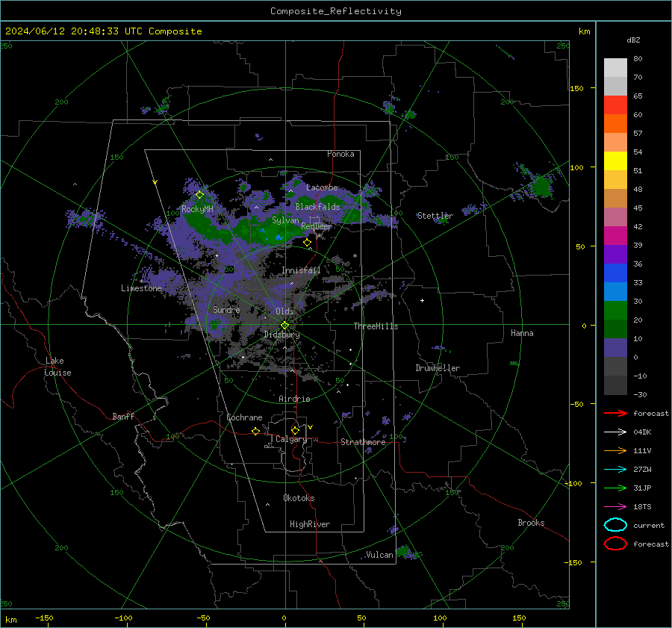Click the red forecast arrow in legend

point(615,413)
